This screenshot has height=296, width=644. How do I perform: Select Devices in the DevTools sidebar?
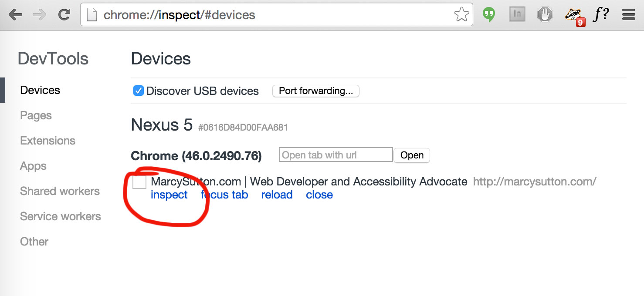click(40, 90)
